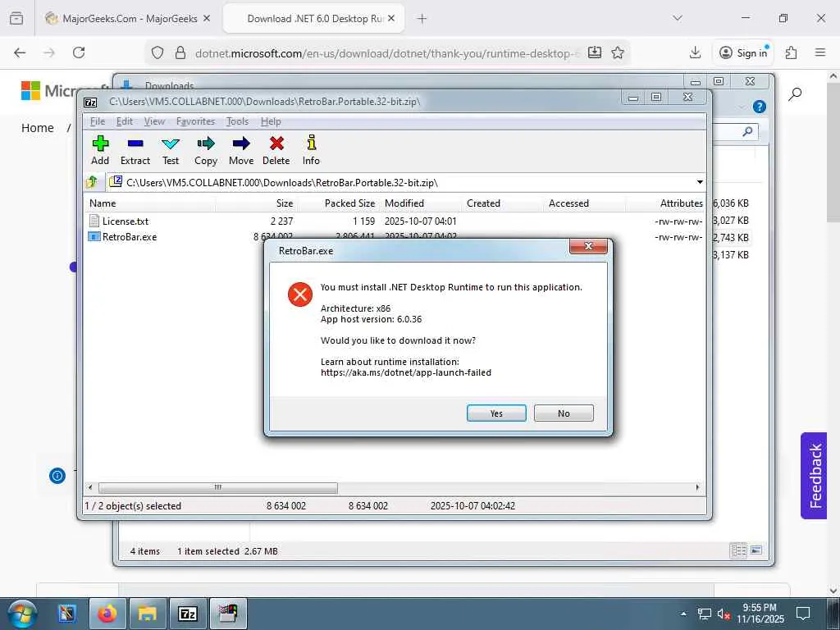Open the Feedback side button
The image size is (840, 630).
tap(815, 476)
